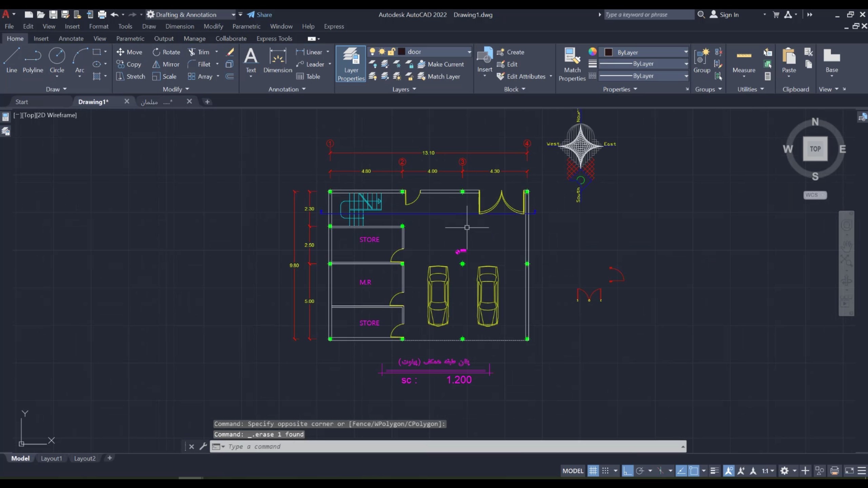Open the annotation scale 1:1 dropdown
The width and height of the screenshot is (868, 488).
coord(768,470)
